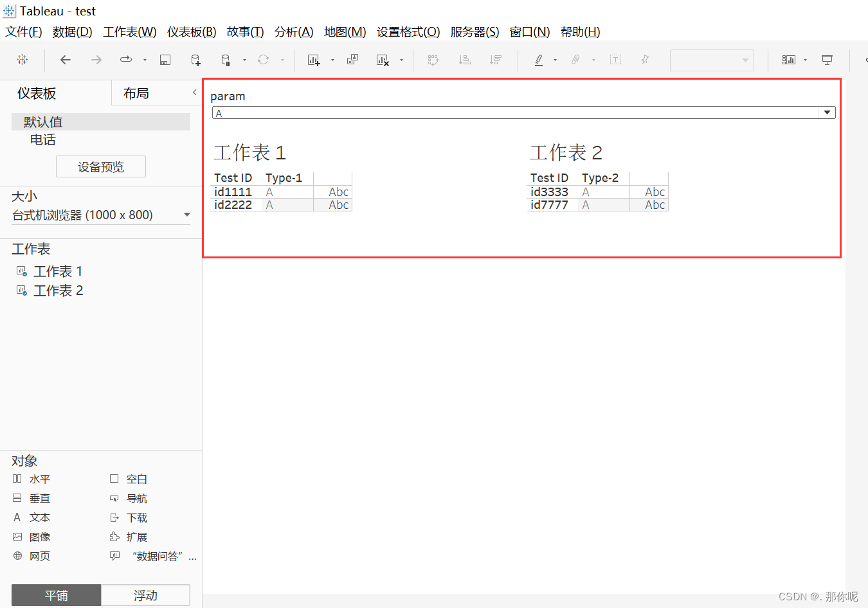Select the 扩展 object
The image size is (868, 608).
[x=129, y=537]
